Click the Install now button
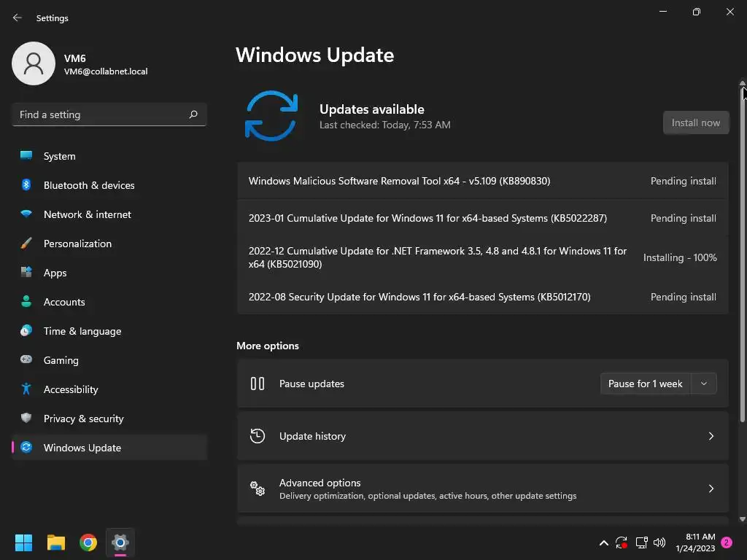 [695, 122]
